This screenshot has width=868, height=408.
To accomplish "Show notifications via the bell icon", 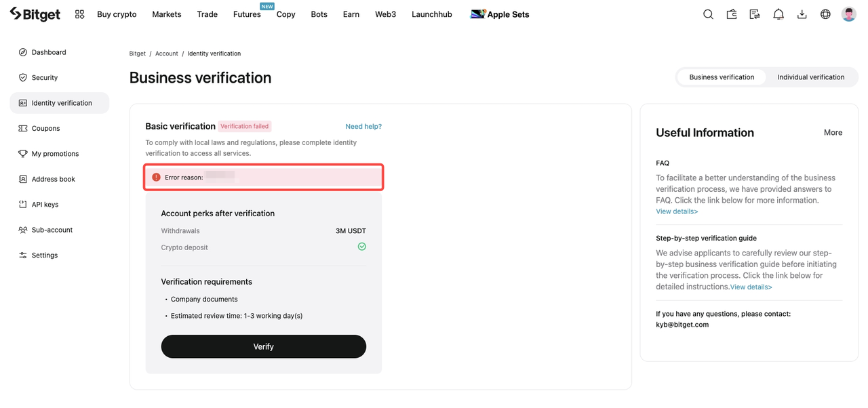I will [778, 14].
